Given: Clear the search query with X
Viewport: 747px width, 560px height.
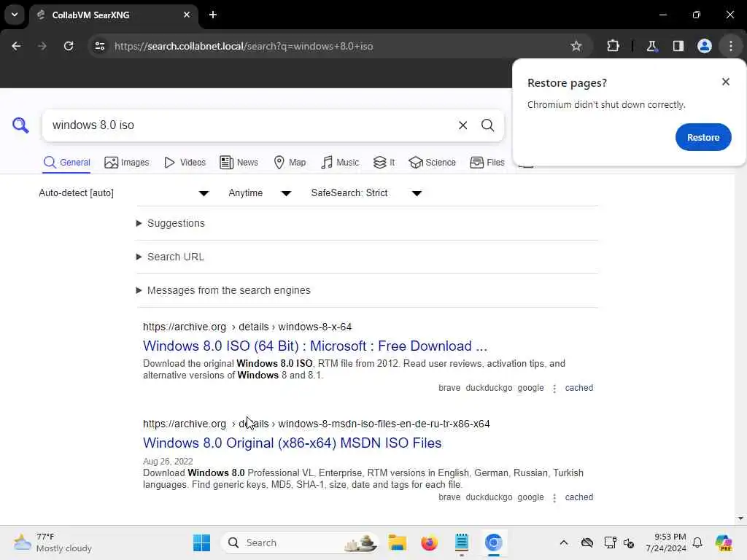Looking at the screenshot, I should [462, 125].
